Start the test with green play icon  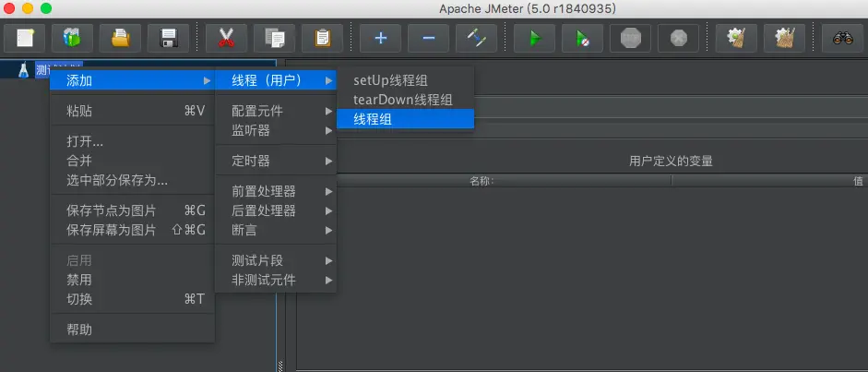(x=534, y=38)
